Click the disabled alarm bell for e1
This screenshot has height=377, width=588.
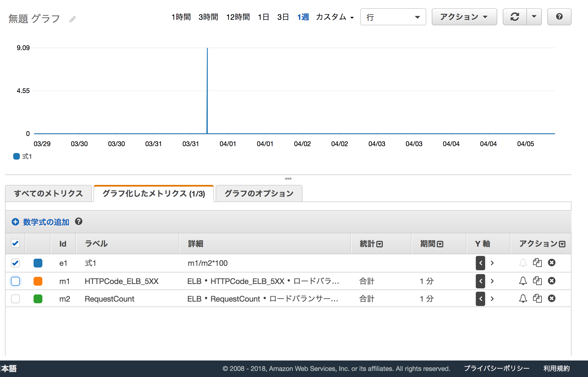click(523, 263)
